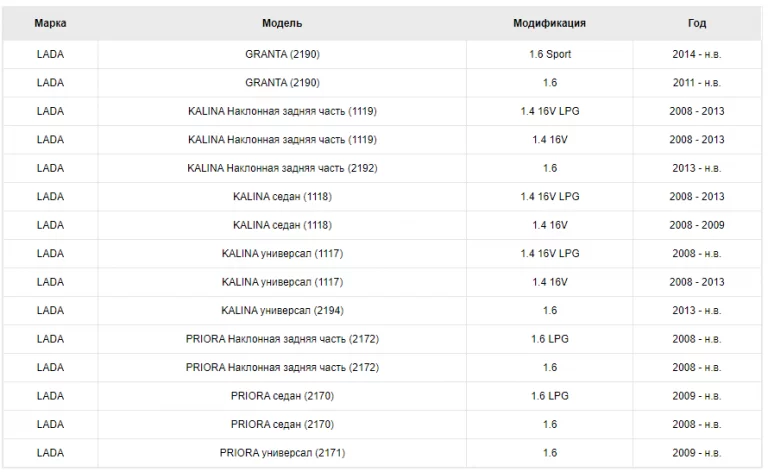
Task: Select 2013 - н.в. for KALINA универсал (2194)
Action: click(697, 311)
